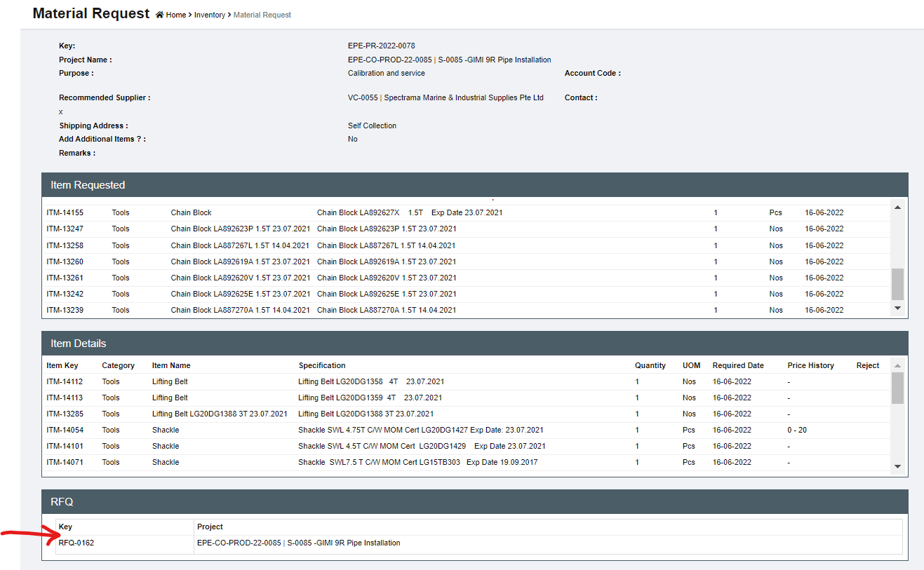The width and height of the screenshot is (924, 570).
Task: Click the Required Date column header
Action: [x=737, y=365]
